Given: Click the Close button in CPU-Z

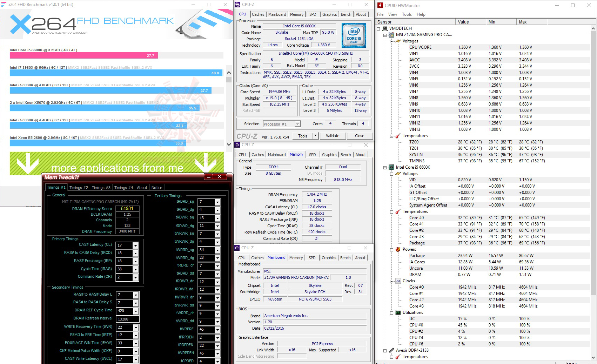Looking at the screenshot, I should 360,136.
